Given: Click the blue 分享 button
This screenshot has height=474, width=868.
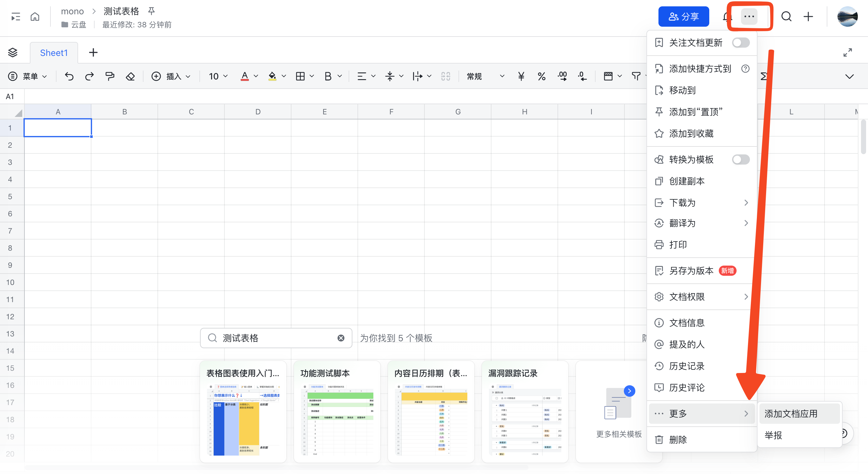Looking at the screenshot, I should point(683,17).
